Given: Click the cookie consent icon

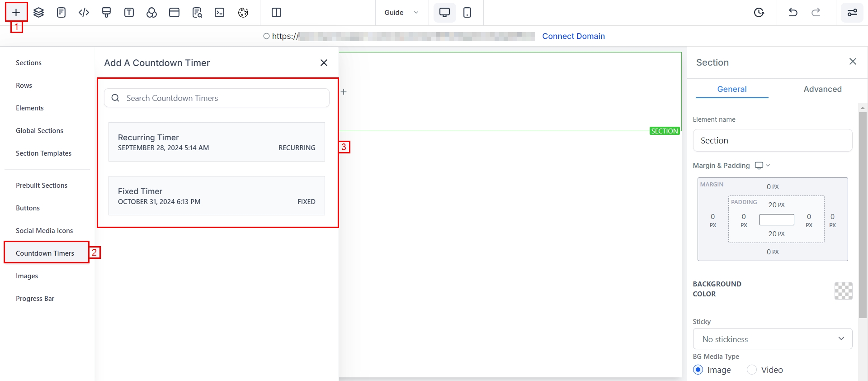Looking at the screenshot, I should tap(243, 13).
